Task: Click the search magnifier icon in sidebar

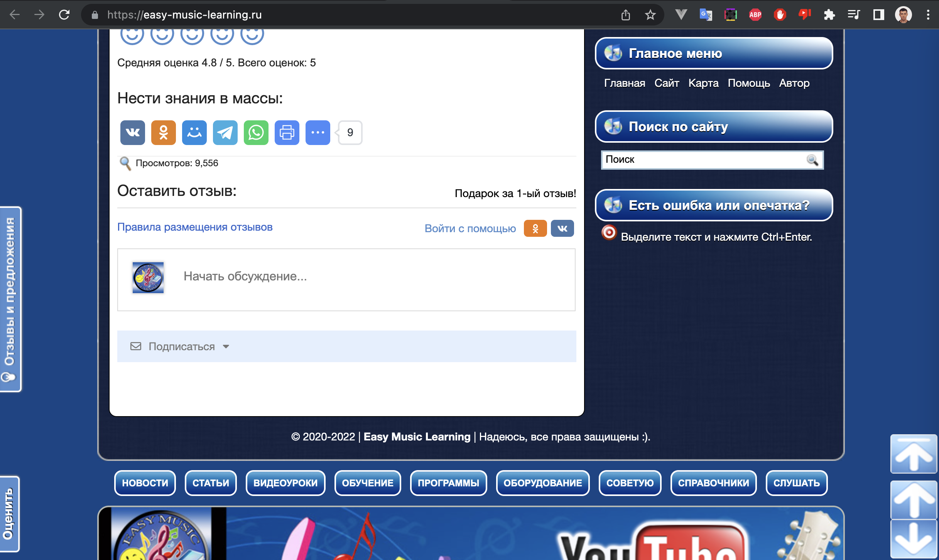Action: coord(812,160)
